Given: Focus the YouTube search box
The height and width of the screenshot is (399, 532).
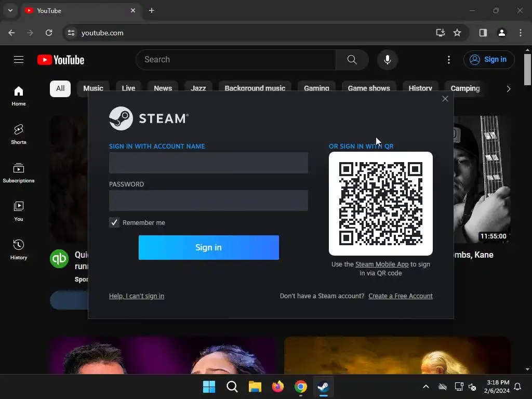Looking at the screenshot, I should (x=235, y=60).
